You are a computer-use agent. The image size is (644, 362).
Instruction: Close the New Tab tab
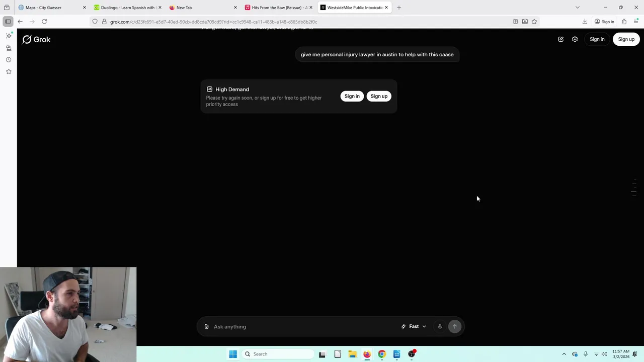tap(235, 8)
